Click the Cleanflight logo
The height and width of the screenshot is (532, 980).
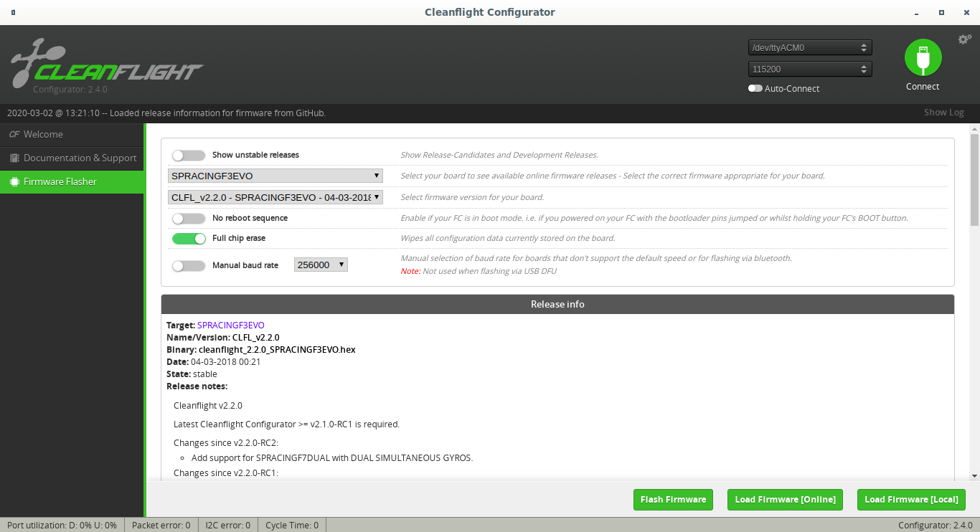pyautogui.click(x=106, y=65)
